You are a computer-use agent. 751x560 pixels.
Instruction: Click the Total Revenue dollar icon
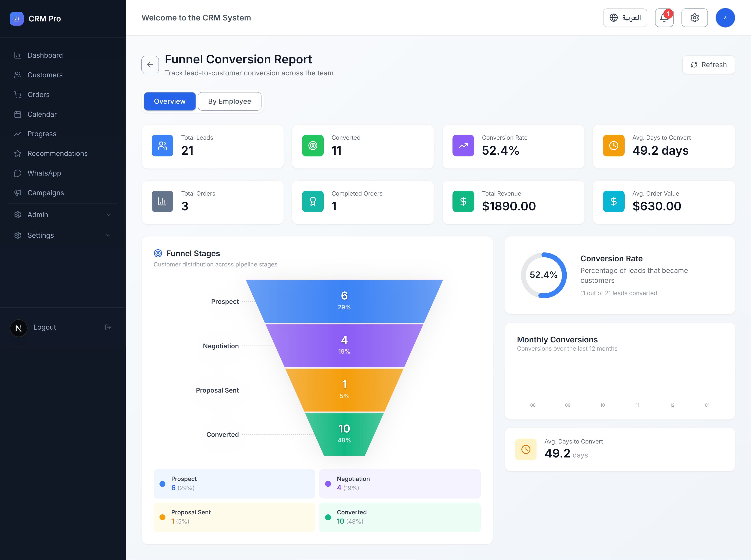click(463, 201)
